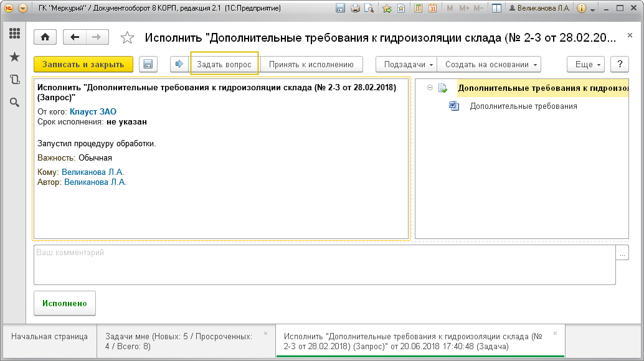Open Кому Великанова Л.А. link
Screen dimensions: 644x361
pyautogui.click(x=93, y=172)
